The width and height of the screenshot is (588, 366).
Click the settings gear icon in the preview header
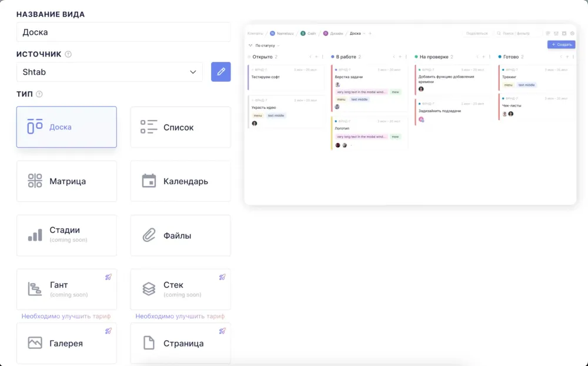pyautogui.click(x=572, y=34)
